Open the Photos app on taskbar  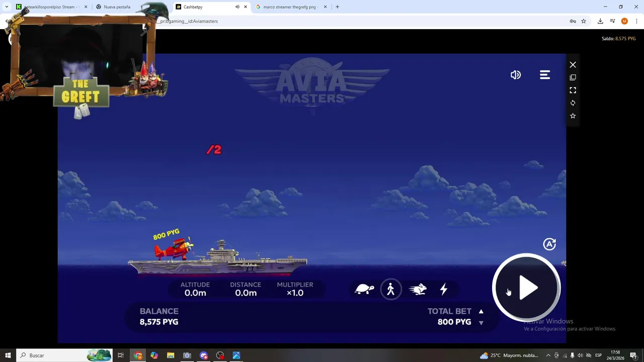coord(236,355)
